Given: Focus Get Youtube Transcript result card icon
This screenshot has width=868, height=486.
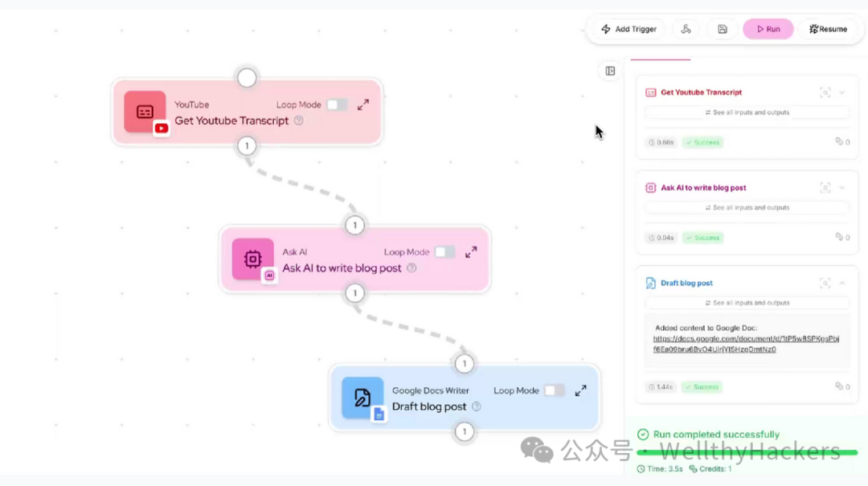Looking at the screenshot, I should pyautogui.click(x=825, y=92).
